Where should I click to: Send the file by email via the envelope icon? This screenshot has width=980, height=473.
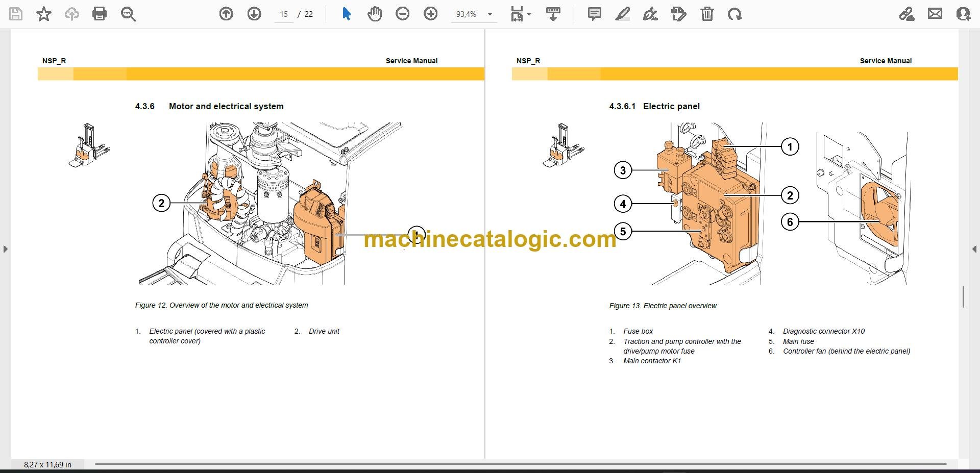click(x=935, y=14)
